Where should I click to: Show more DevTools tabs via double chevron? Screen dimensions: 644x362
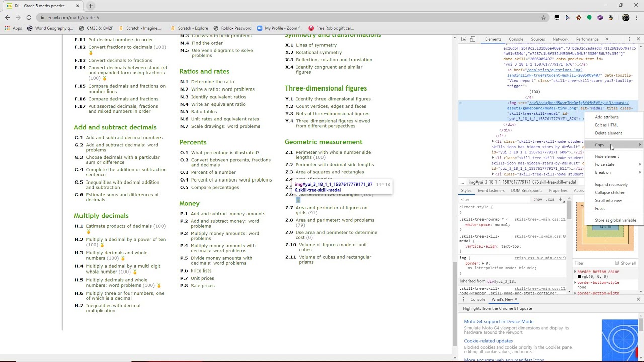[x=607, y=39]
